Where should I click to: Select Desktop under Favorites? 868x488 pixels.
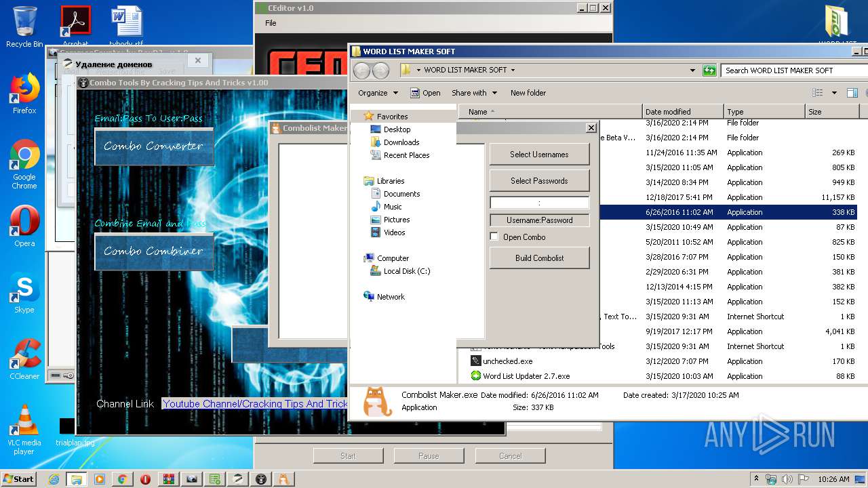pyautogui.click(x=397, y=129)
